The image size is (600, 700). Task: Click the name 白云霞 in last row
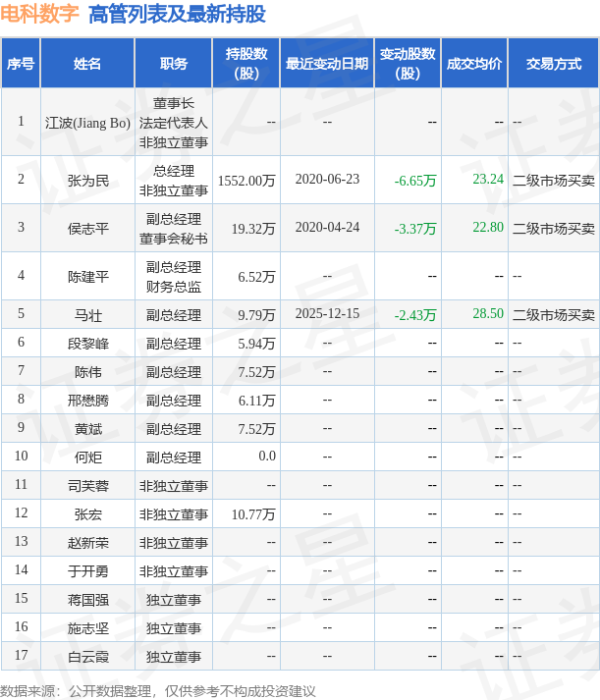(x=87, y=656)
